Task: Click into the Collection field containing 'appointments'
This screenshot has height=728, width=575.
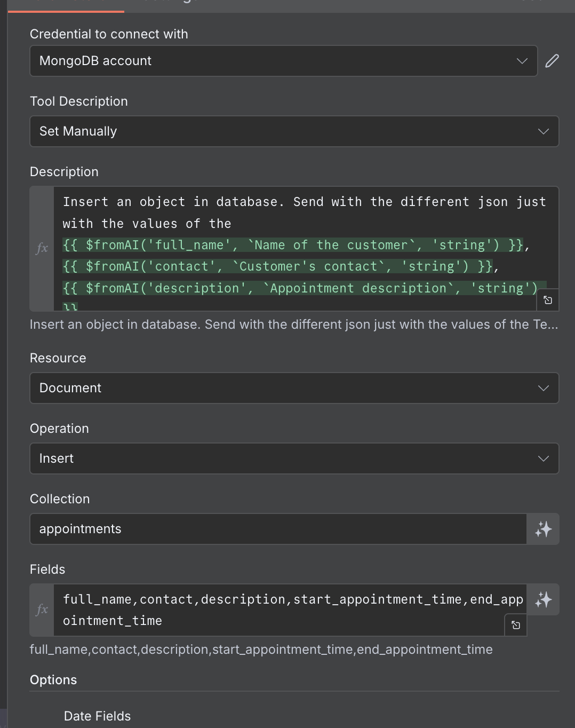Action: (277, 529)
